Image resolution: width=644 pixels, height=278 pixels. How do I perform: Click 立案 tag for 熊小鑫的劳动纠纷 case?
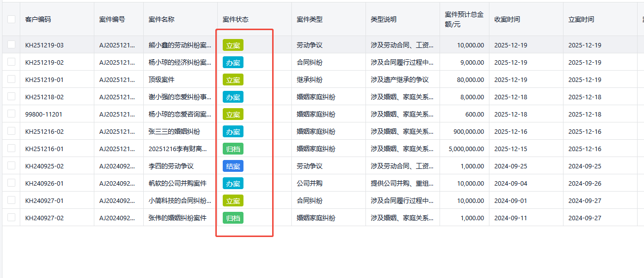point(233,45)
